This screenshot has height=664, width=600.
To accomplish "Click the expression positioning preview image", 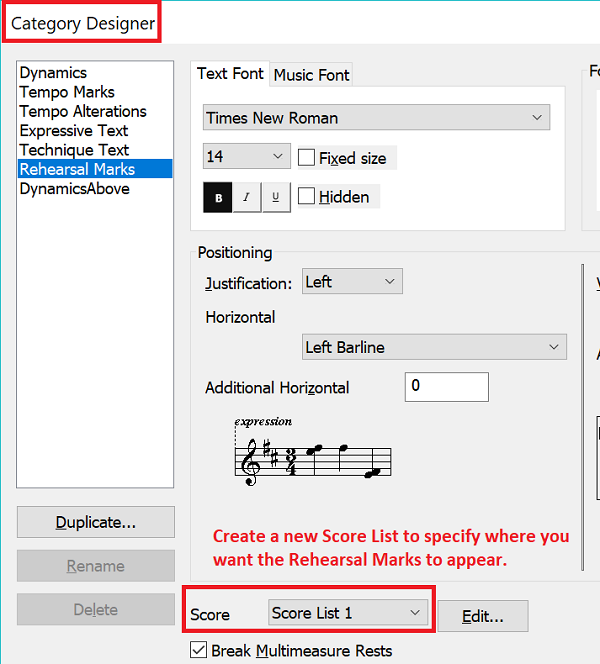I will (311, 448).
